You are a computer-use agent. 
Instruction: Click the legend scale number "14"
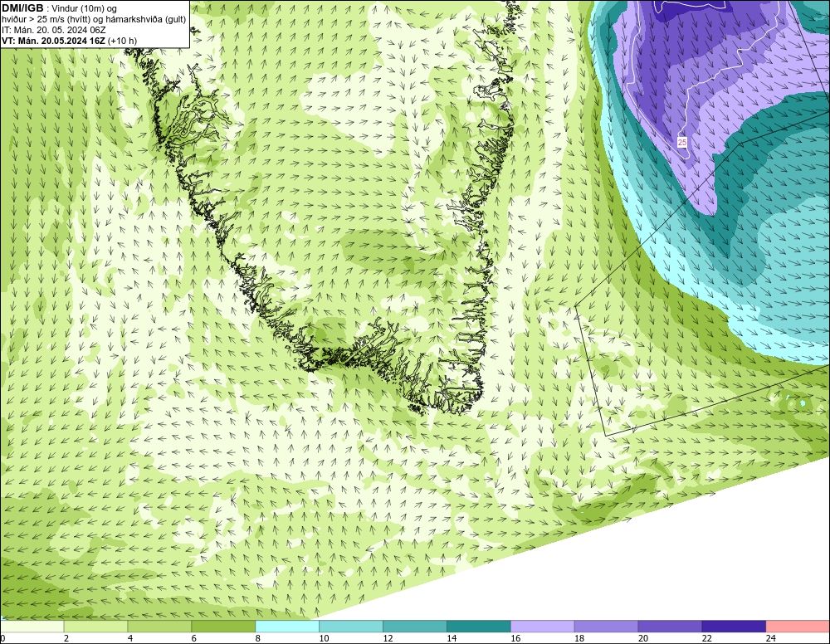point(452,638)
